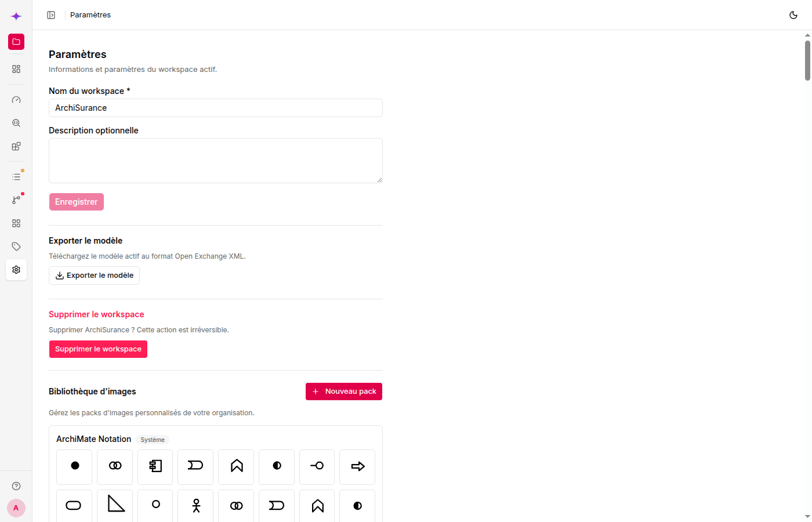Select the overlapping circles image in the second row

click(236, 506)
